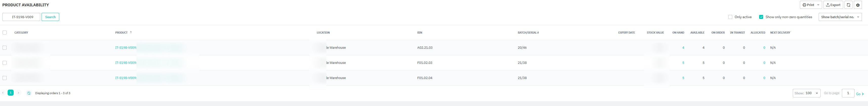
Task: Select the row with bin A02.21.03
Action: click(5, 48)
